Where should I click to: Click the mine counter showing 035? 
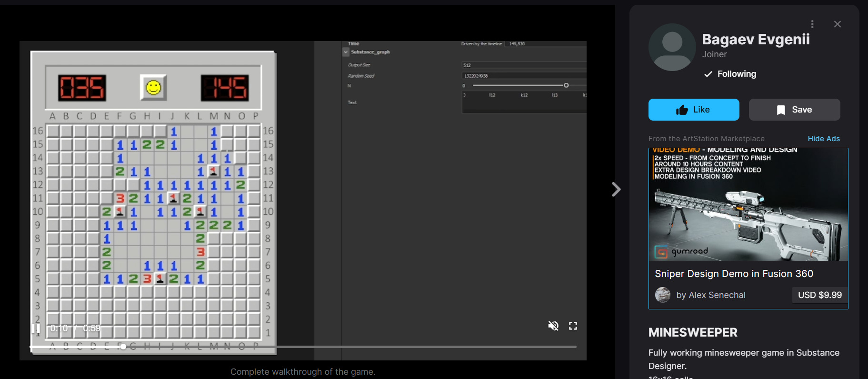(x=82, y=88)
